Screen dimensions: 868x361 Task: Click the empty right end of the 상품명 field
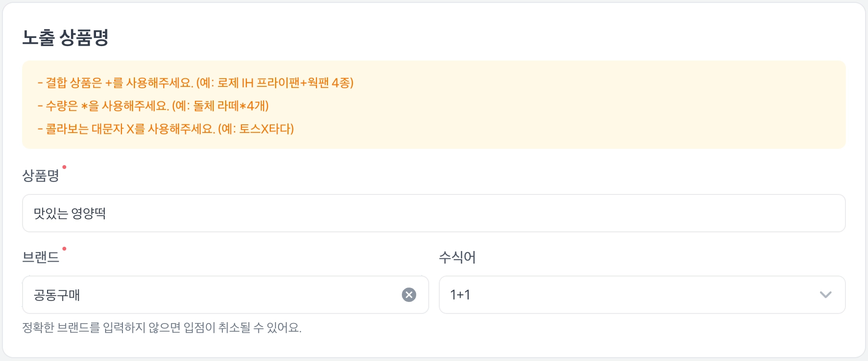pyautogui.click(x=792, y=213)
